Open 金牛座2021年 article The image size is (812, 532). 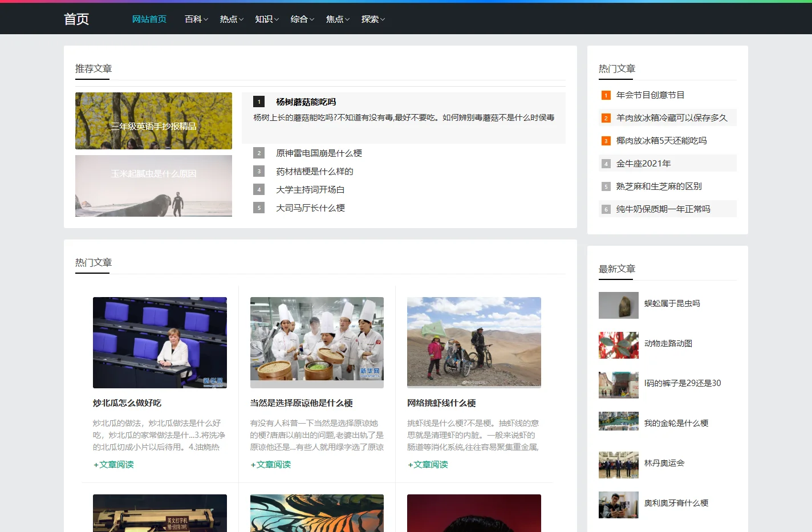coord(643,164)
